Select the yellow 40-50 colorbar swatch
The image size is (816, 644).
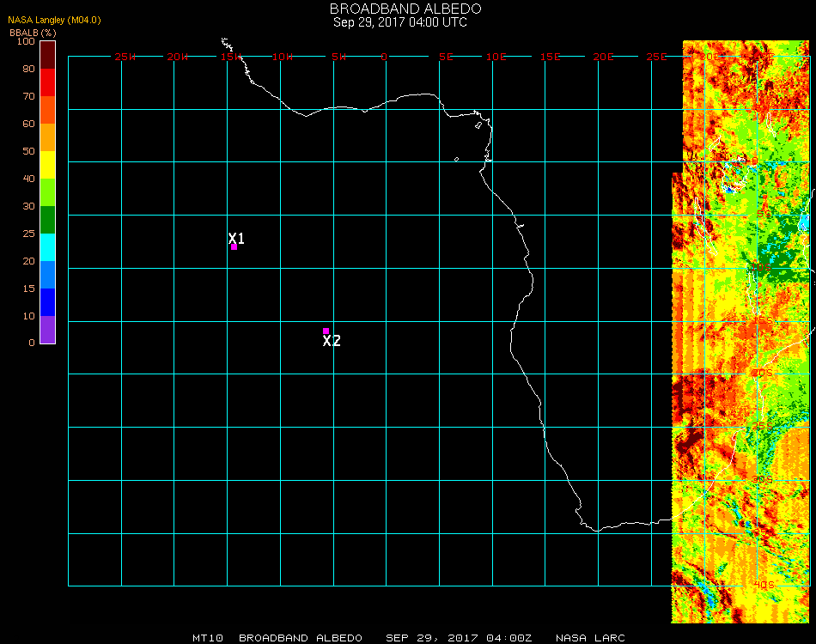[x=48, y=165]
